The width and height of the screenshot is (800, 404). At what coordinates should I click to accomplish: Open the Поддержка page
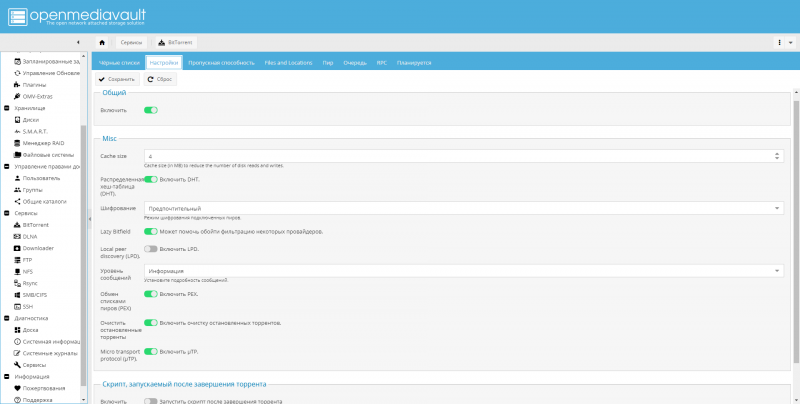(x=33, y=400)
